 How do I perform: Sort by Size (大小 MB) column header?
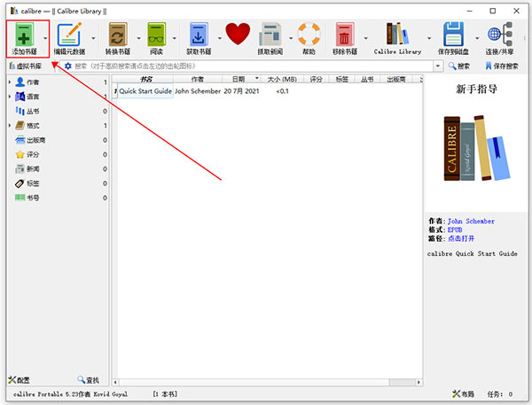282,79
